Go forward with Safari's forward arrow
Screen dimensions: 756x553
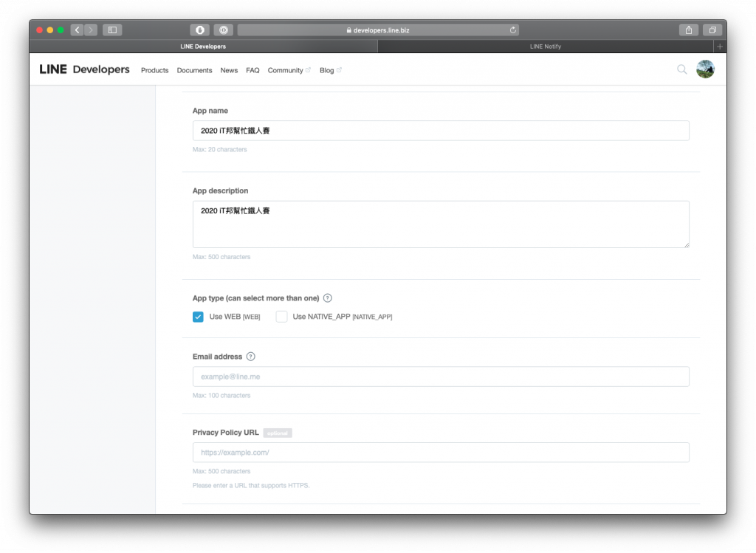coord(91,30)
